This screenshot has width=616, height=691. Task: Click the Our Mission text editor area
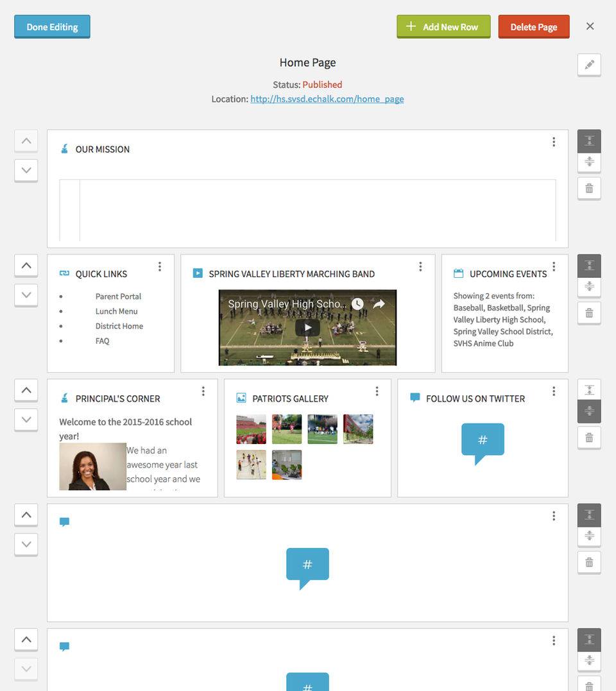coord(307,210)
